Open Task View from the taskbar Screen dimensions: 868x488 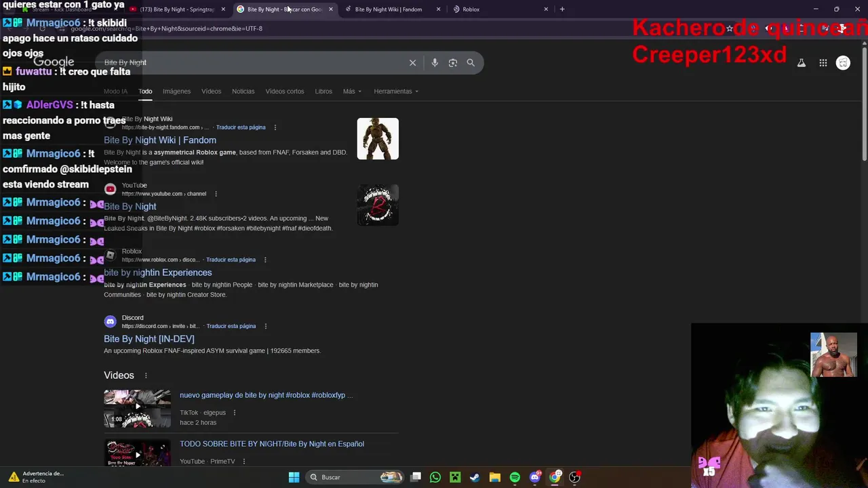click(x=416, y=477)
